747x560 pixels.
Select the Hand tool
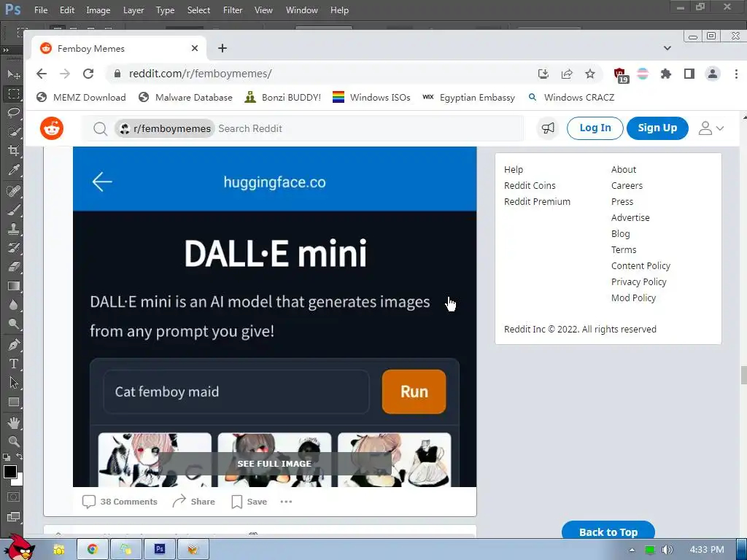(13, 422)
